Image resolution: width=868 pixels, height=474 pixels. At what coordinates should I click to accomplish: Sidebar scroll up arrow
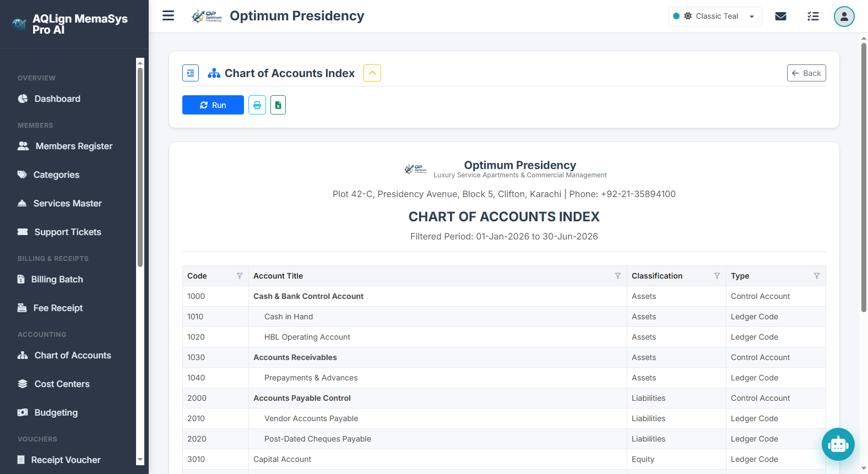140,62
